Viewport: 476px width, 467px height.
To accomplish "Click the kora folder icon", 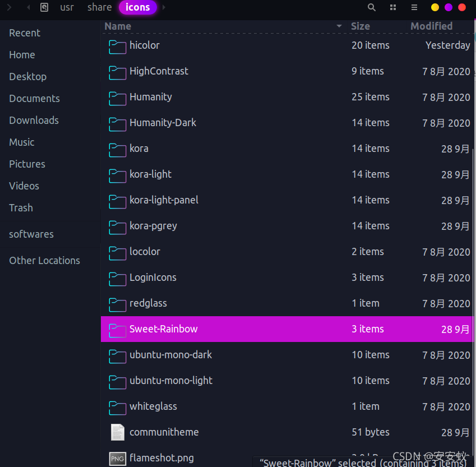I will point(118,150).
